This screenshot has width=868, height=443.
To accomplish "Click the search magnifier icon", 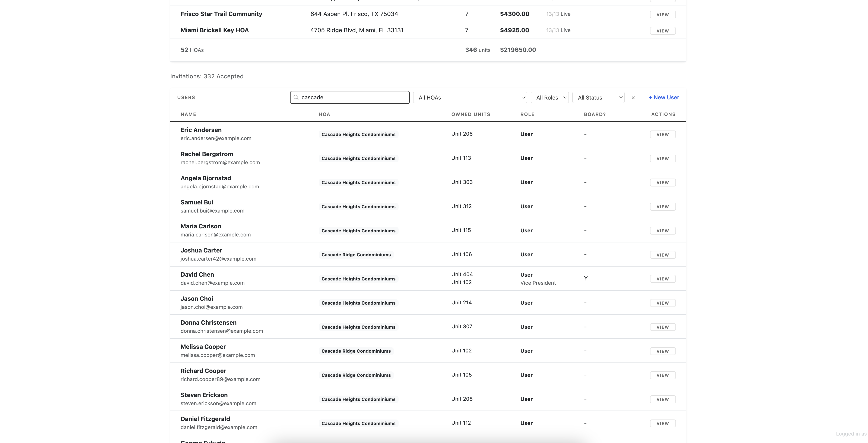I will pyautogui.click(x=296, y=97).
